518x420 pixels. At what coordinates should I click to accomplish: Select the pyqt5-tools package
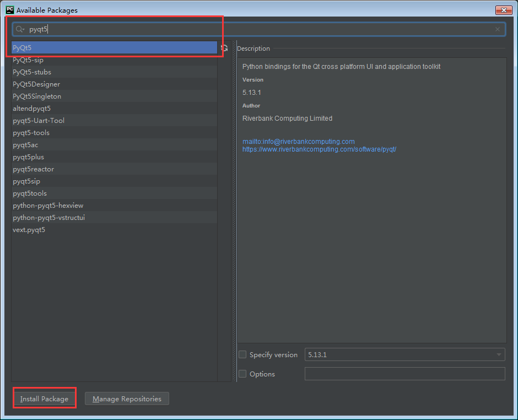[x=114, y=132]
